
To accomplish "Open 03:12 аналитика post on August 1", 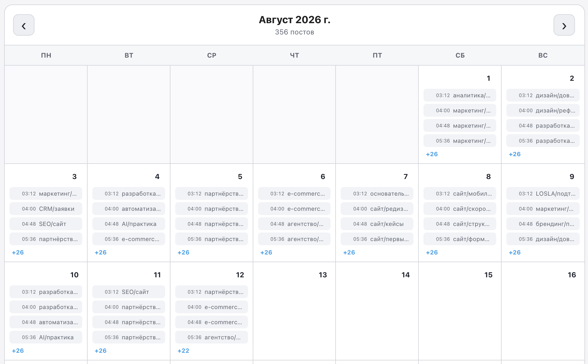I will tap(460, 95).
